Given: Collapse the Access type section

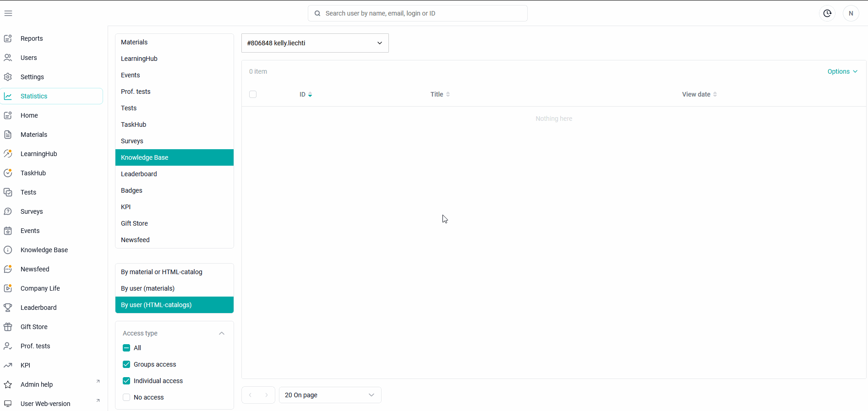Looking at the screenshot, I should [222, 333].
